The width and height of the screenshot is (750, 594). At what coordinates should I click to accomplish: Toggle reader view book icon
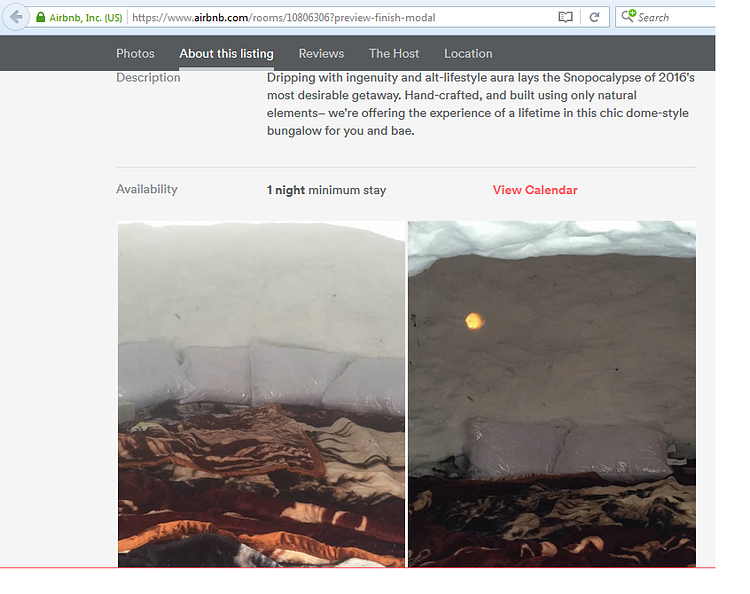coord(566,18)
